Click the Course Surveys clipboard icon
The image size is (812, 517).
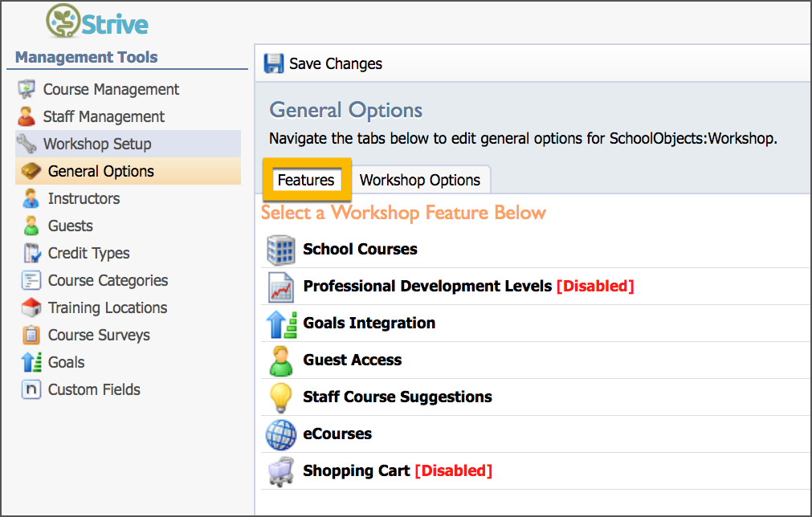(x=31, y=335)
